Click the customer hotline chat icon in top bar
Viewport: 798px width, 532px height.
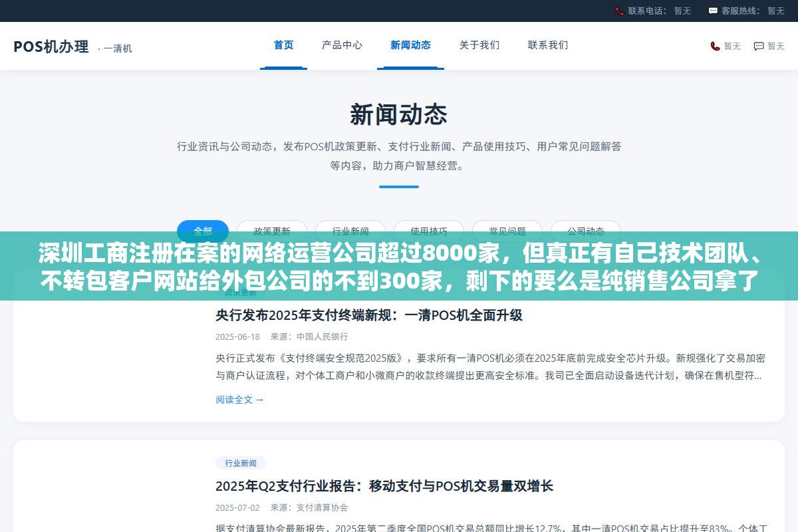coord(713,11)
